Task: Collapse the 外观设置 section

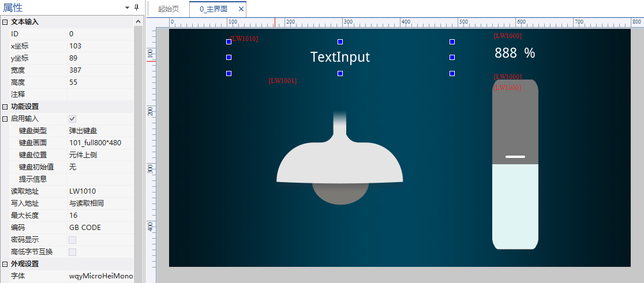Action: pos(5,264)
